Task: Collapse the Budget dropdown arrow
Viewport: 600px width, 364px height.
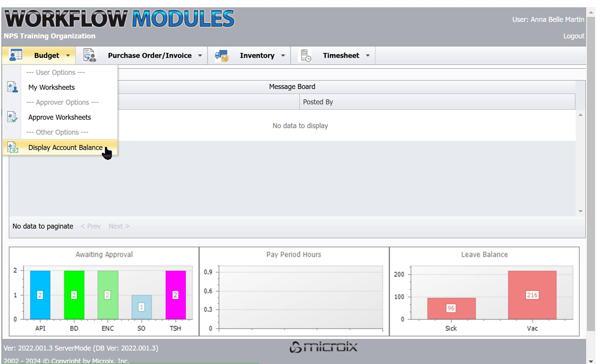Action: [68, 56]
